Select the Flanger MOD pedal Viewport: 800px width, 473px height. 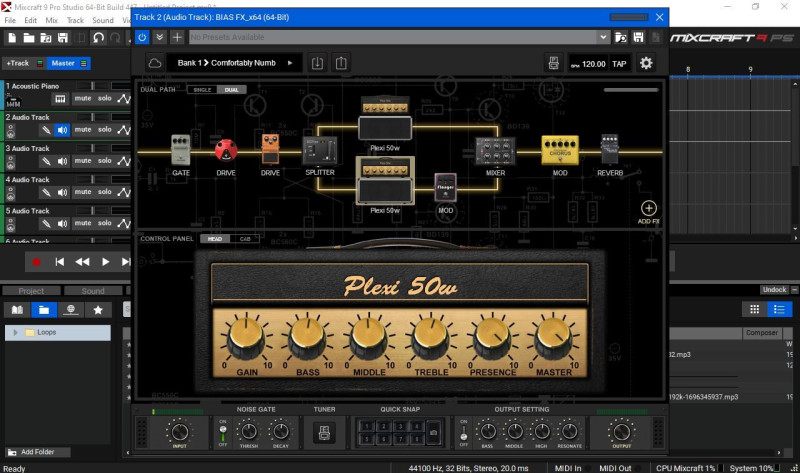(x=445, y=188)
